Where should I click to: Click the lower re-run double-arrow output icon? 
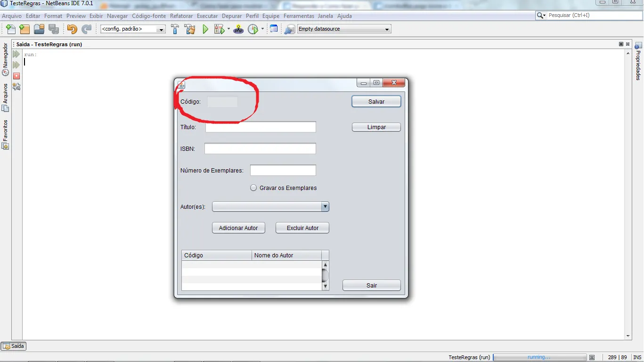(x=16, y=65)
